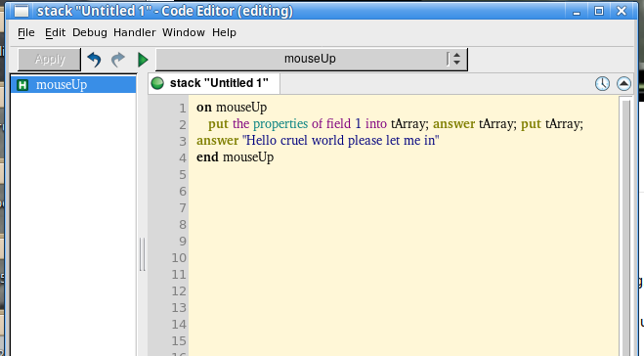The image size is (644, 356).
Task: Select mouseUp in the handler list
Action: [x=73, y=85]
